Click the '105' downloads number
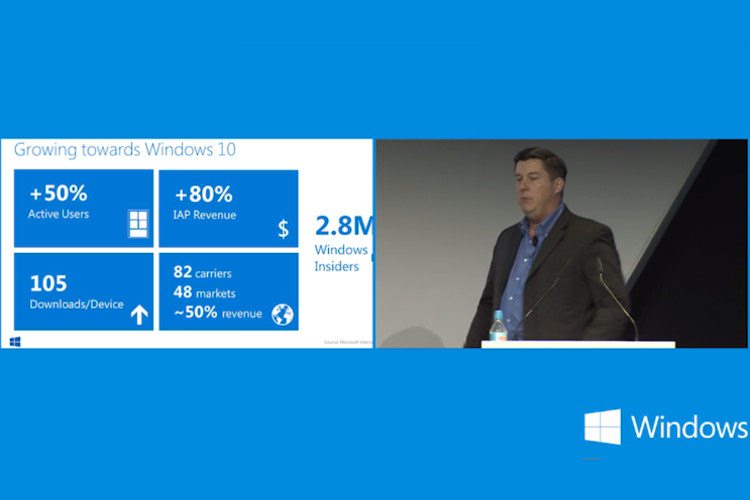 point(48,283)
